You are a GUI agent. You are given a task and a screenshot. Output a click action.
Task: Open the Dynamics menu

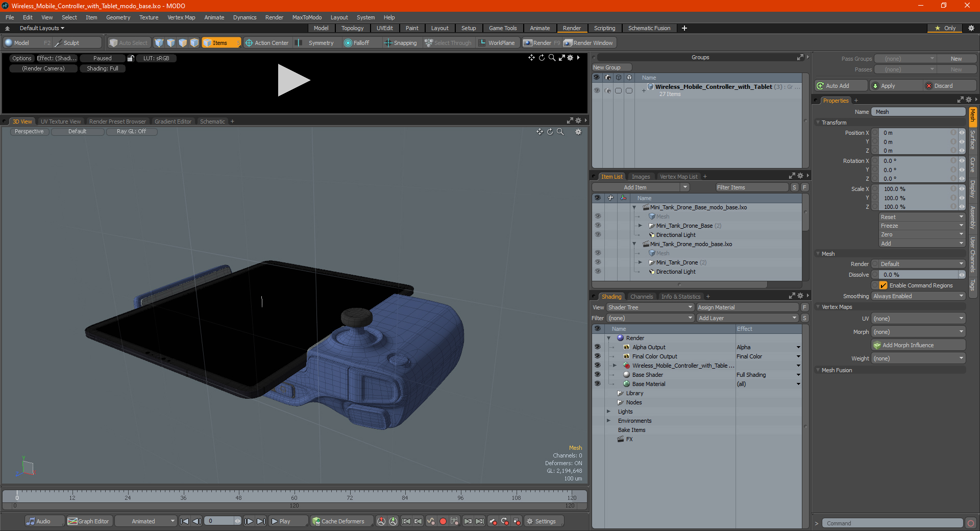[x=245, y=17]
